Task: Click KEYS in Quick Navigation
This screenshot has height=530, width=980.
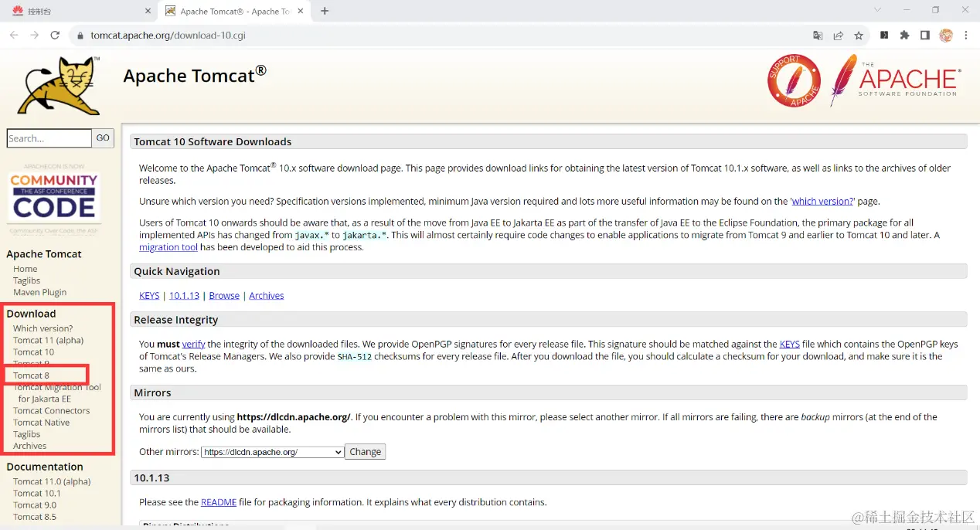Action: [x=149, y=295]
